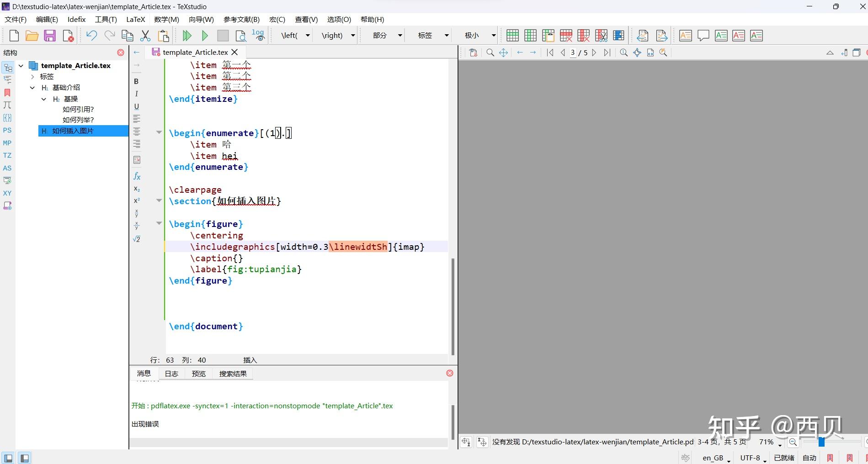Viewport: 868px width, 464px height.
Task: Adjust the PDF zoom slider at bottom right
Action: click(822, 442)
